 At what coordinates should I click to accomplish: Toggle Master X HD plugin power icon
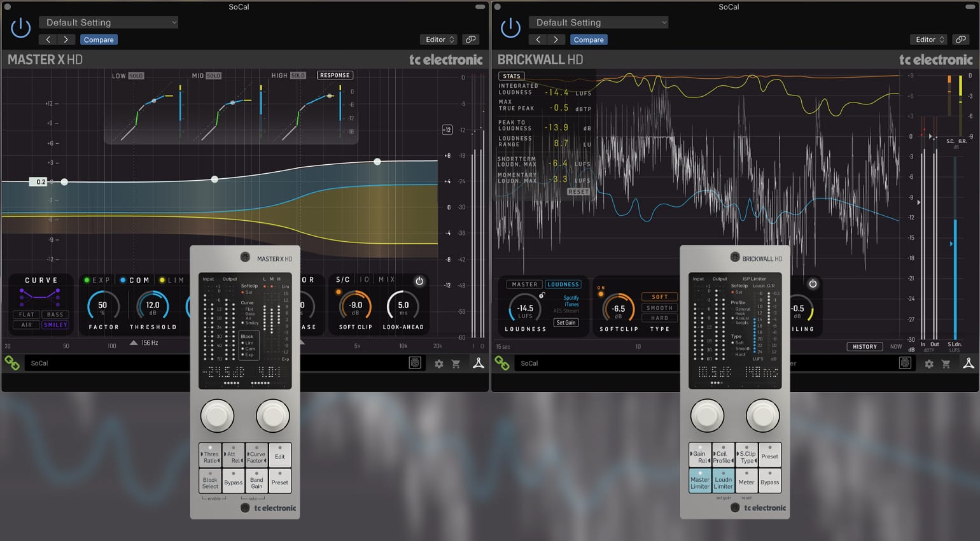point(20,27)
